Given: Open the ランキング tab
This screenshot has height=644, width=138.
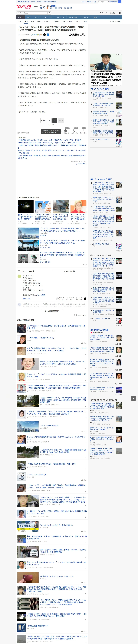Looking at the screenshot, I should [x=86, y=17].
